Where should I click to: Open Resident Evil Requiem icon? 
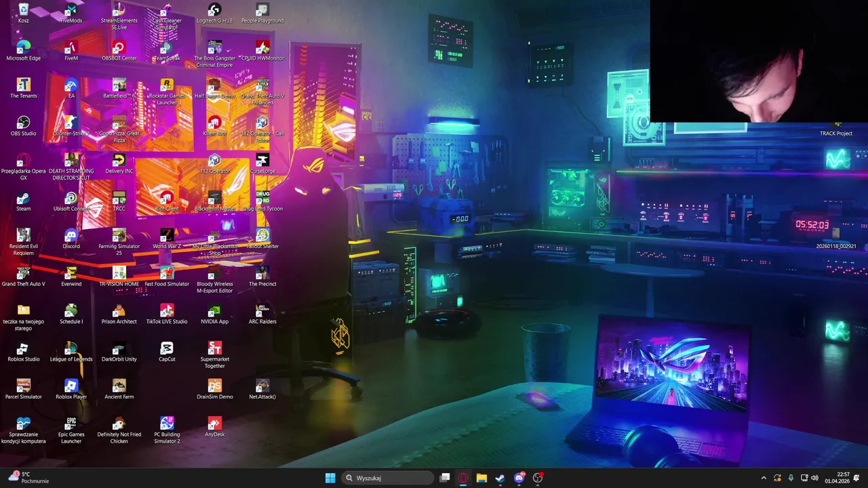[x=23, y=242]
